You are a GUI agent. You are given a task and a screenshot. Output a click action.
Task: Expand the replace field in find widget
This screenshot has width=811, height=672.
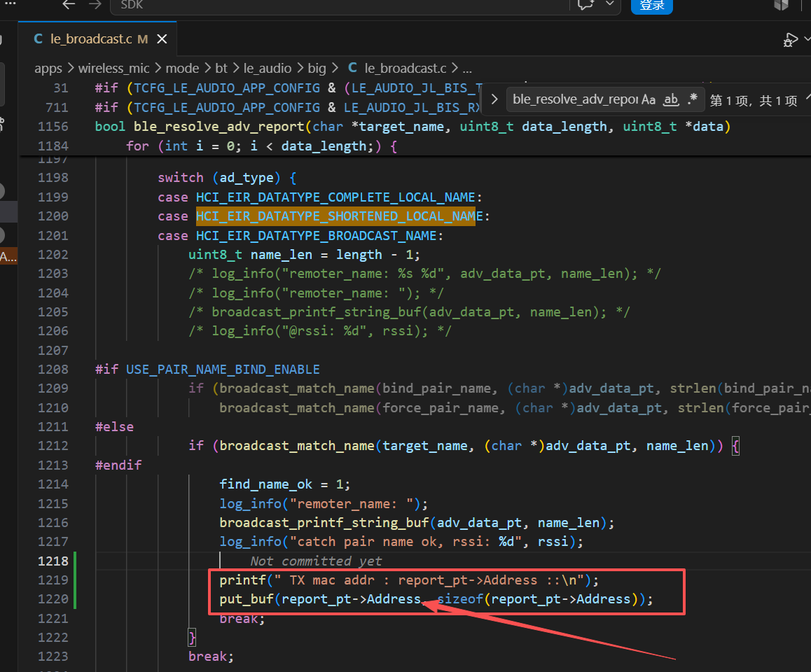pos(494,99)
